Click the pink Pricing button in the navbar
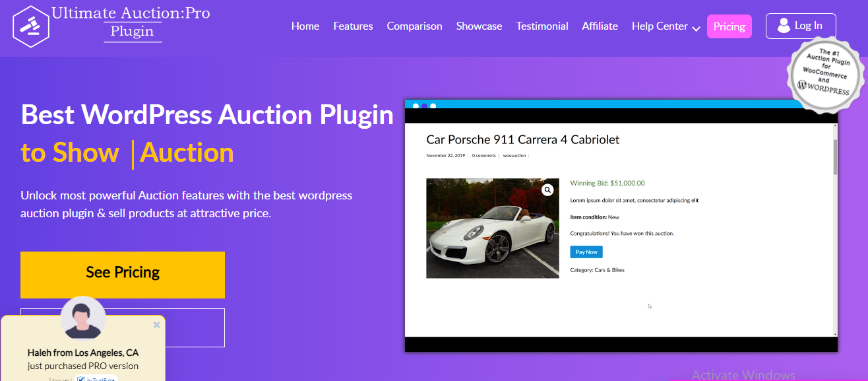Screen dimensions: 868x381 click(x=729, y=26)
